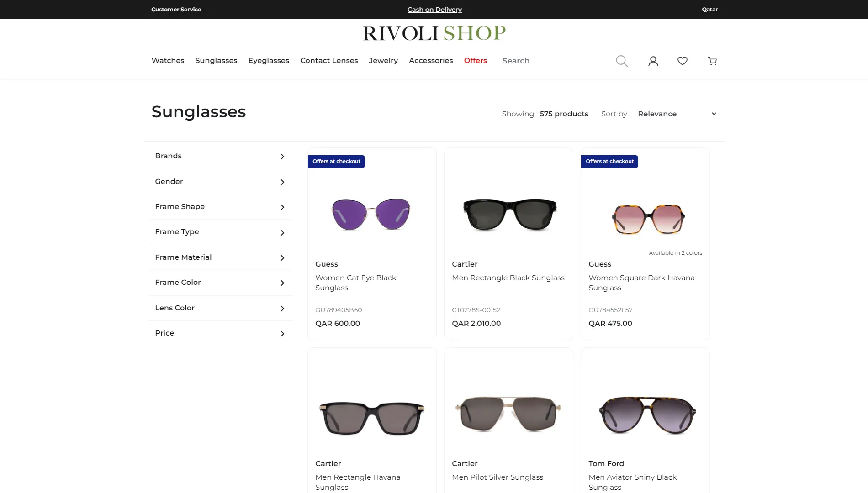Expand the Frame Type filter

(220, 232)
